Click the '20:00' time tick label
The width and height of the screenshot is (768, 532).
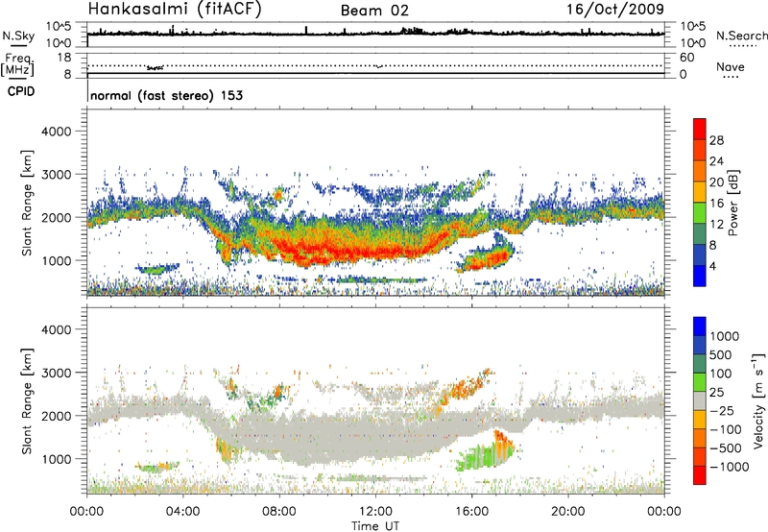pyautogui.click(x=567, y=511)
